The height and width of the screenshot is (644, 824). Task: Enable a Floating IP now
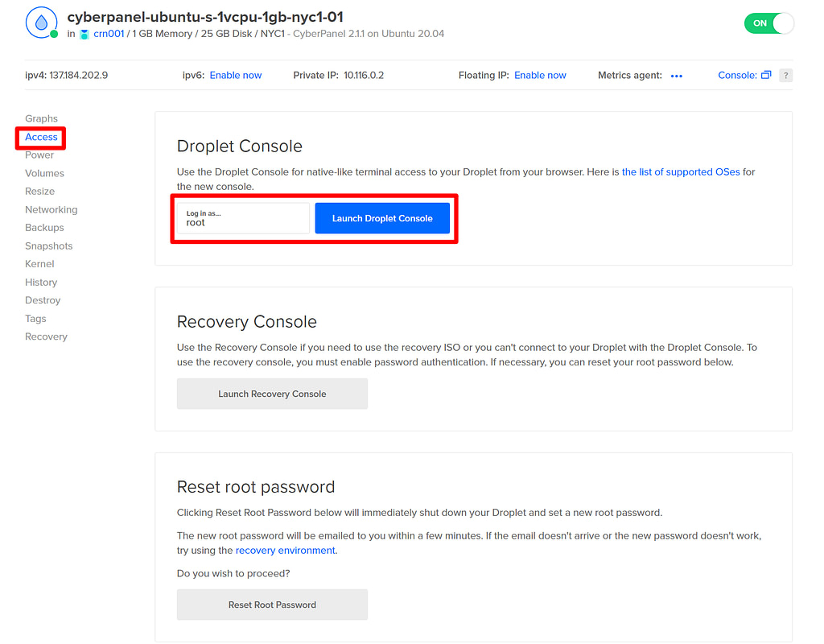click(540, 75)
